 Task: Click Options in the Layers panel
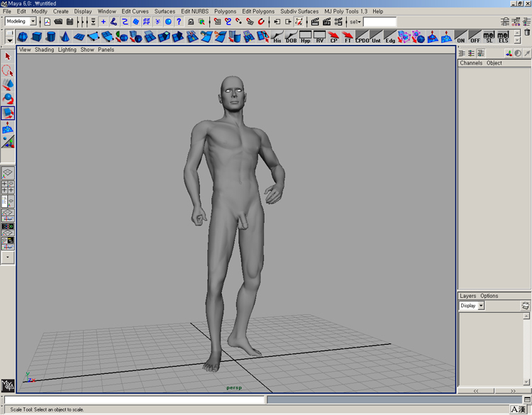click(x=489, y=296)
